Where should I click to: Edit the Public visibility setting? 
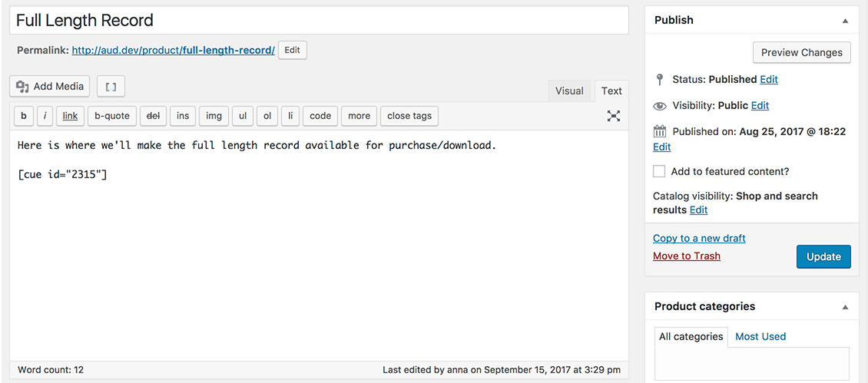click(760, 106)
